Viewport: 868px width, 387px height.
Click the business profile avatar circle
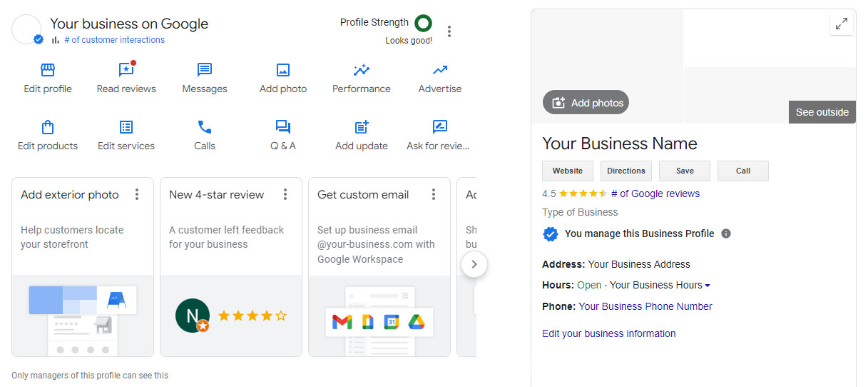(x=26, y=29)
